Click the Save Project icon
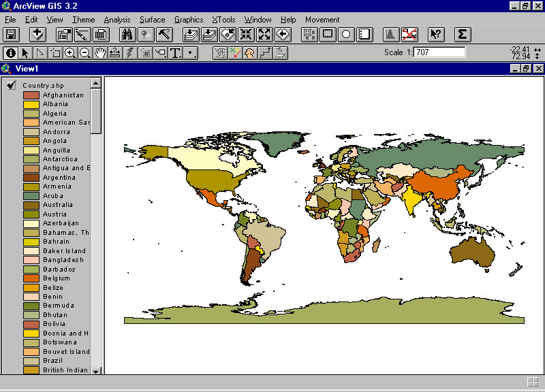This screenshot has height=392, width=545. pyautogui.click(x=10, y=35)
